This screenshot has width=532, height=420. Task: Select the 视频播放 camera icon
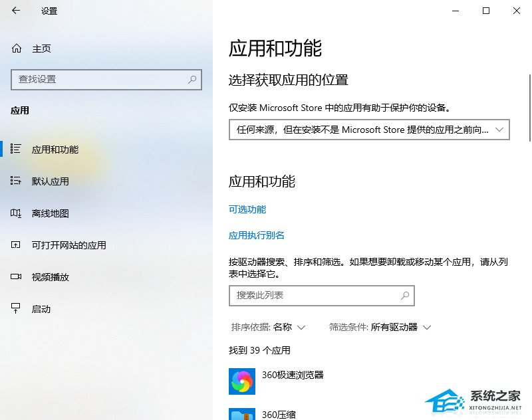pos(15,276)
